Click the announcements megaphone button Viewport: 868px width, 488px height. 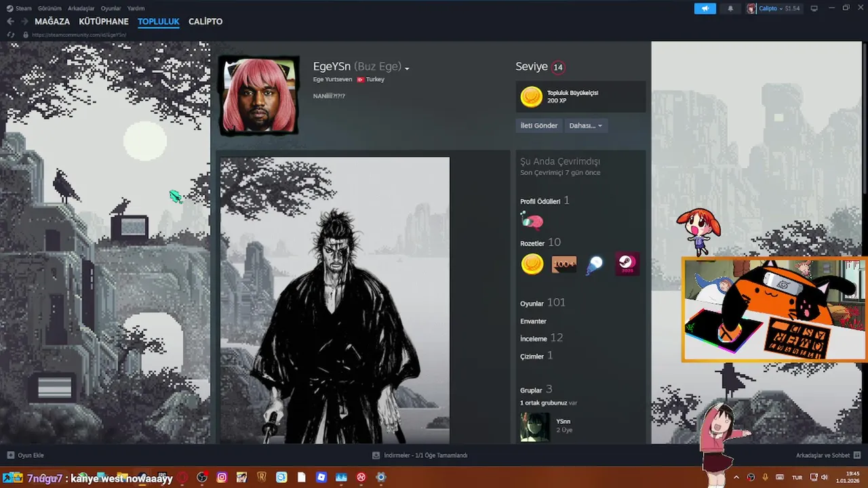(705, 8)
